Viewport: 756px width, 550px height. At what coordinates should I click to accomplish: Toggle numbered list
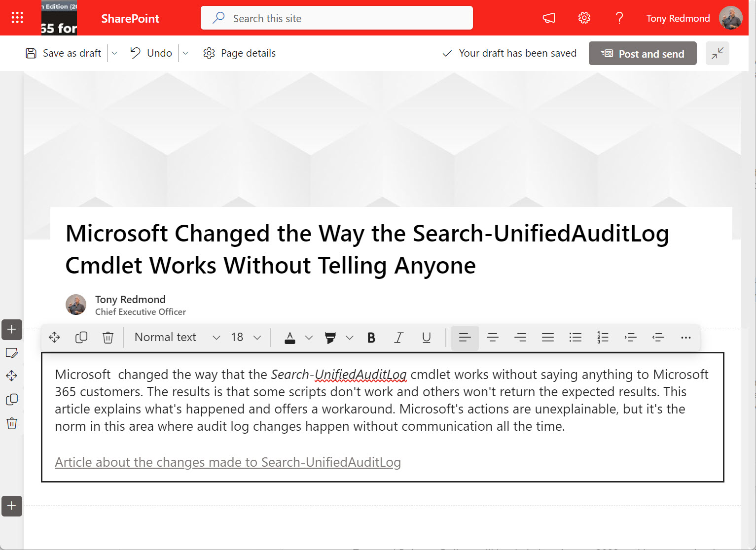603,338
